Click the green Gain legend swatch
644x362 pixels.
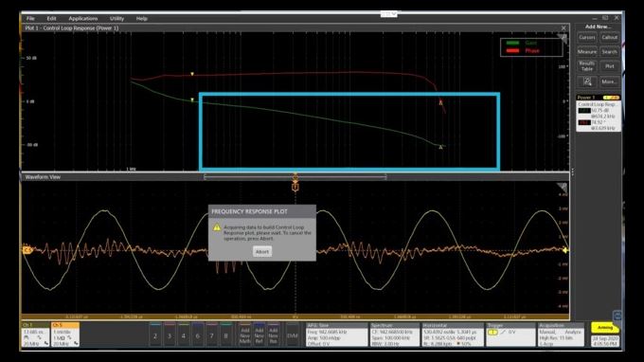512,43
